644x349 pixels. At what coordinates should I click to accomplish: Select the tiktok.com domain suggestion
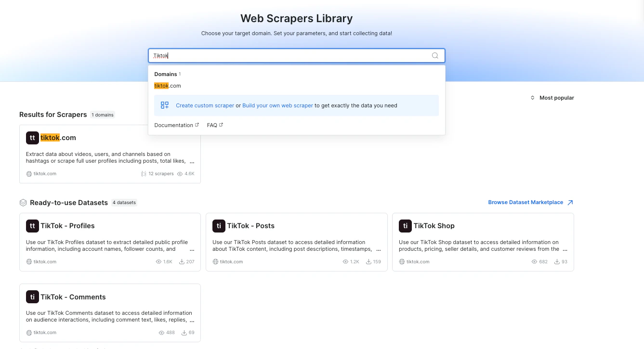(168, 86)
